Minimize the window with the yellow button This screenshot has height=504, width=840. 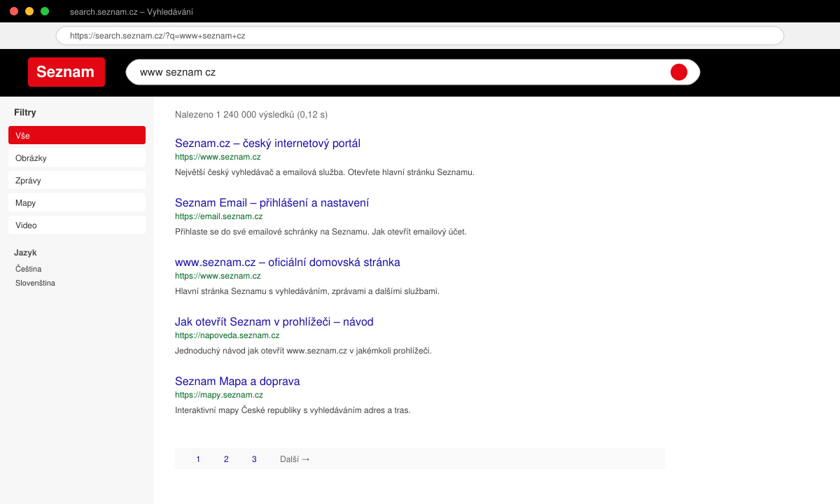pos(29,11)
